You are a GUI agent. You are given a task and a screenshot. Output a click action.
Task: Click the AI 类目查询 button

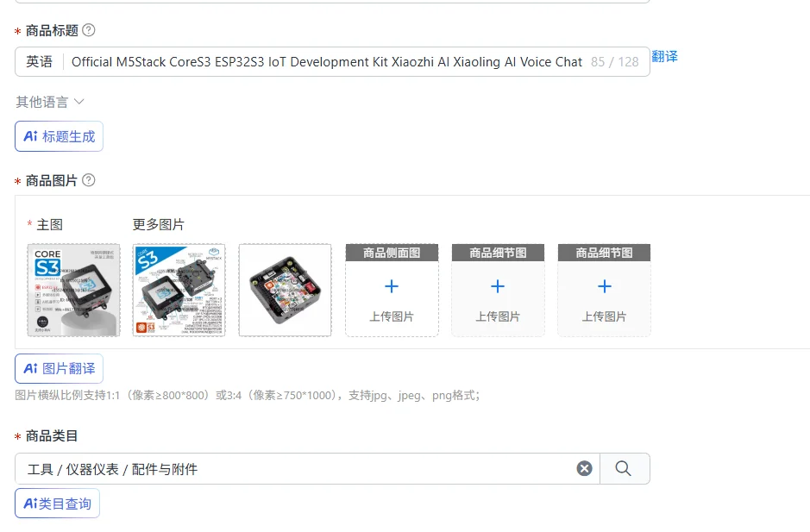(x=57, y=503)
